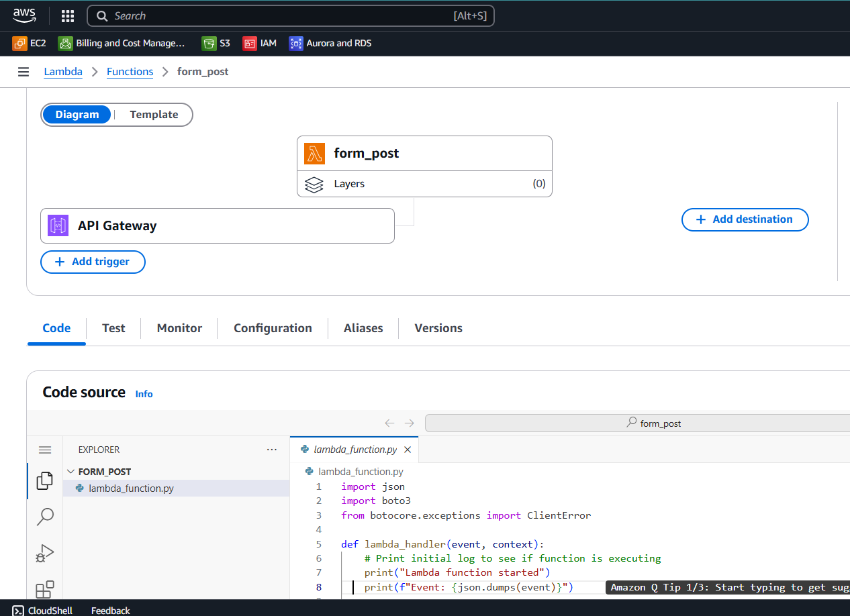
Task: Open CloudShell from the footer
Action: pos(42,611)
